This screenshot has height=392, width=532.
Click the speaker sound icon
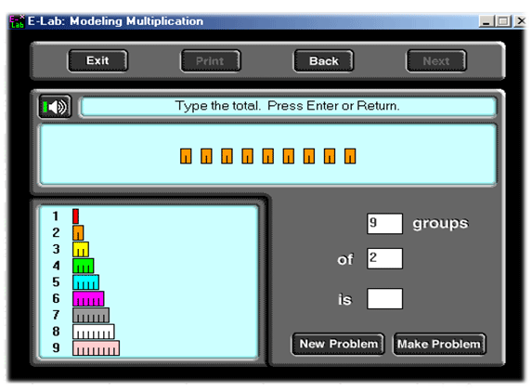(55, 107)
